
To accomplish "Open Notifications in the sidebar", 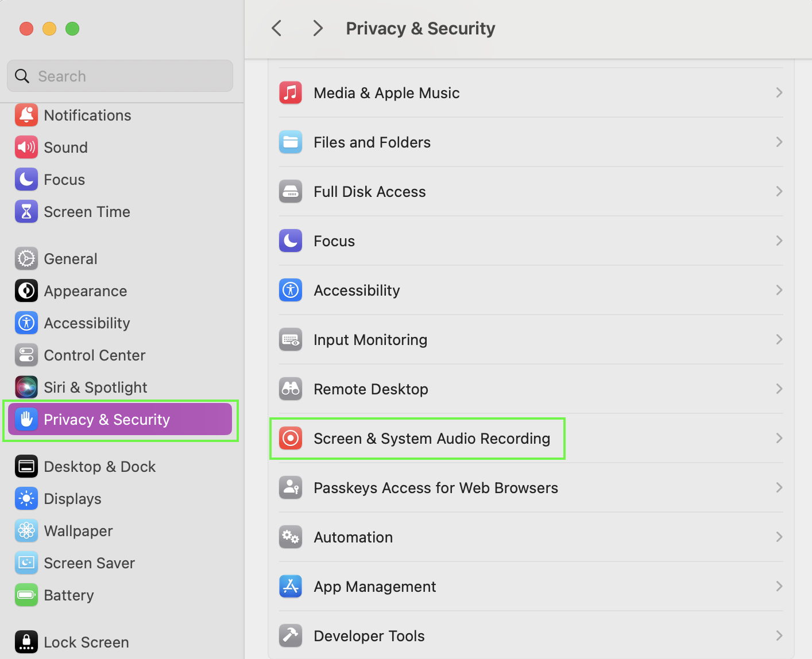I will coord(87,115).
